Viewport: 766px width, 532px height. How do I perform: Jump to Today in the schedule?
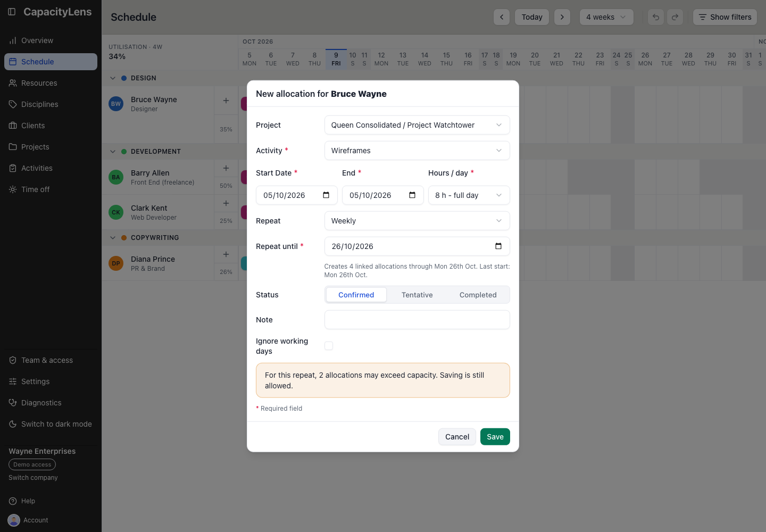(x=532, y=17)
